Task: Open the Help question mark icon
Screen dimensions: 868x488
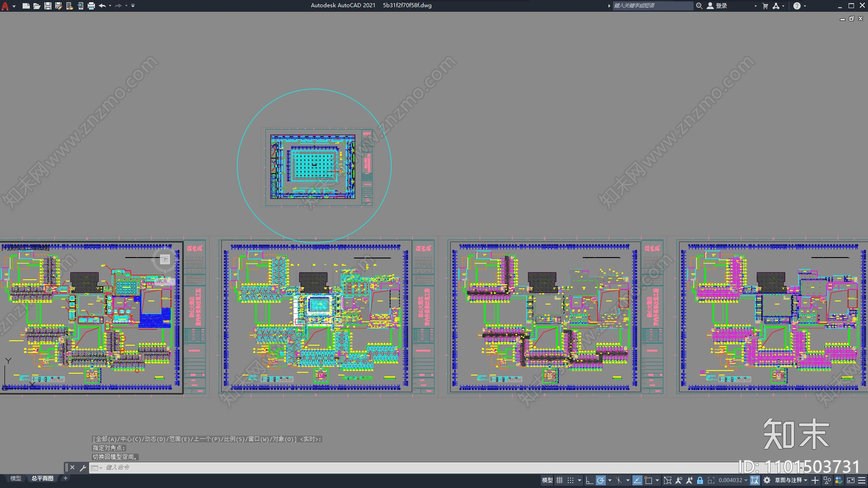Action: pyautogui.click(x=797, y=6)
